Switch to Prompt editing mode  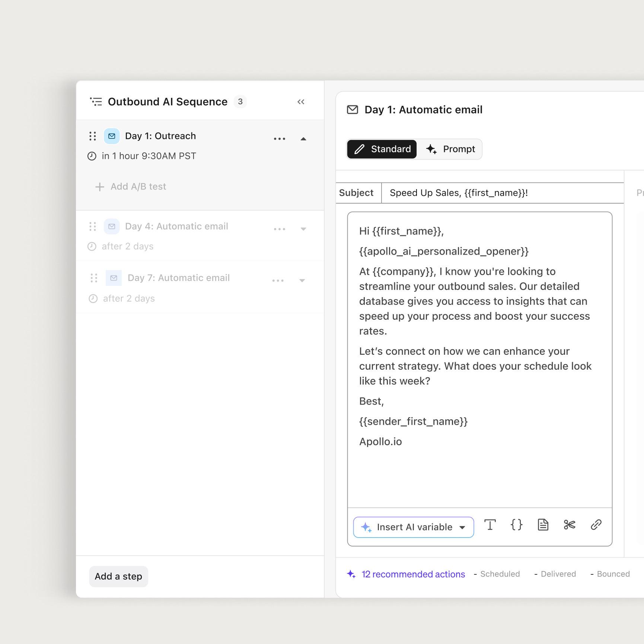coord(451,149)
